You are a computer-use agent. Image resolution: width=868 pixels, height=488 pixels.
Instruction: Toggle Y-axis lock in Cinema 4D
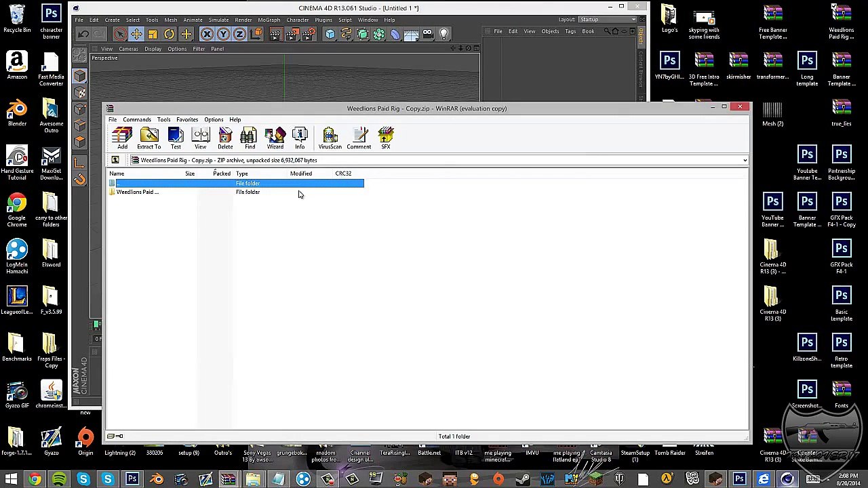tap(223, 34)
